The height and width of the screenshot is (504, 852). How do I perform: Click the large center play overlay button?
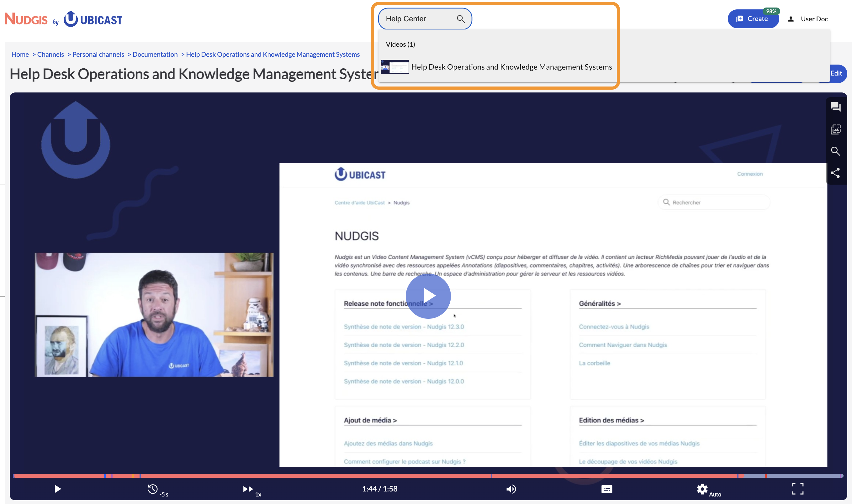(428, 296)
